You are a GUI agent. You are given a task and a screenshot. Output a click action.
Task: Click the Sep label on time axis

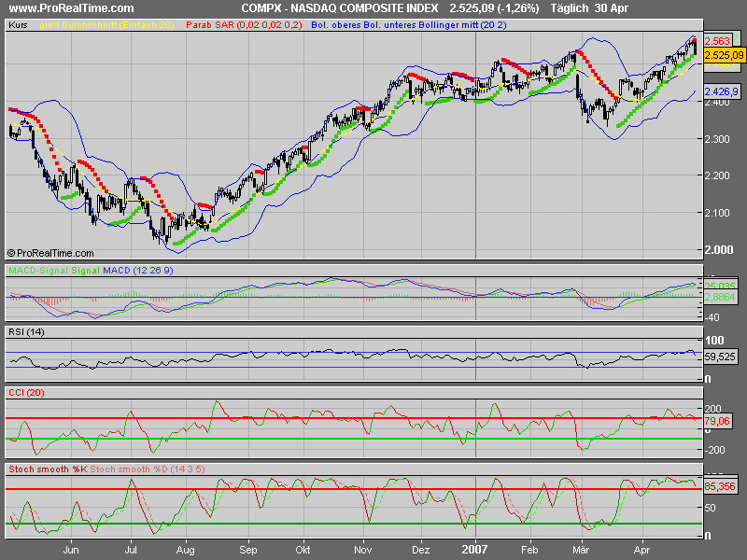(248, 551)
